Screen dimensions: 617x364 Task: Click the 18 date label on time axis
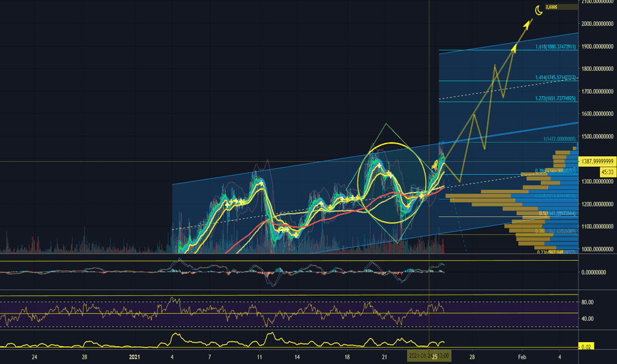(x=347, y=357)
